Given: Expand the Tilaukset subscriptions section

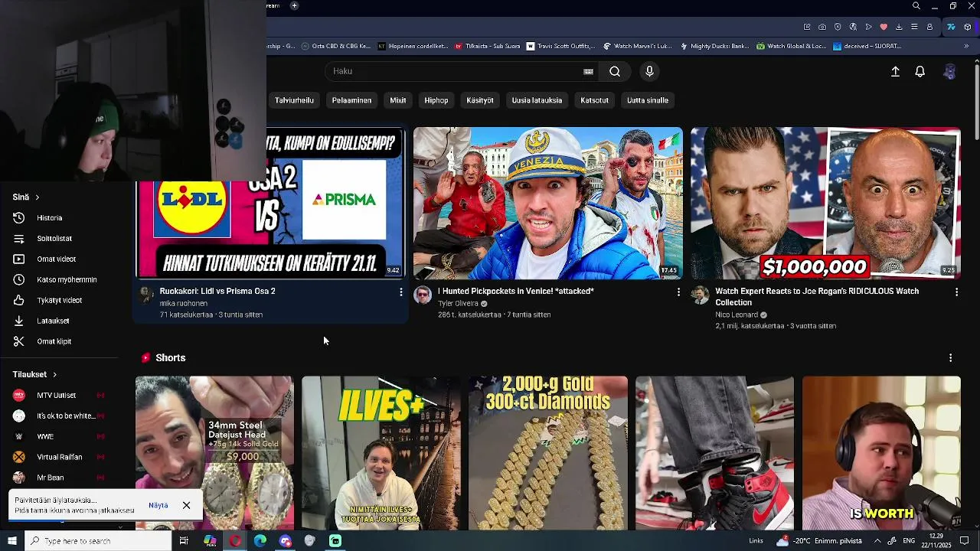Looking at the screenshot, I should click(x=34, y=375).
